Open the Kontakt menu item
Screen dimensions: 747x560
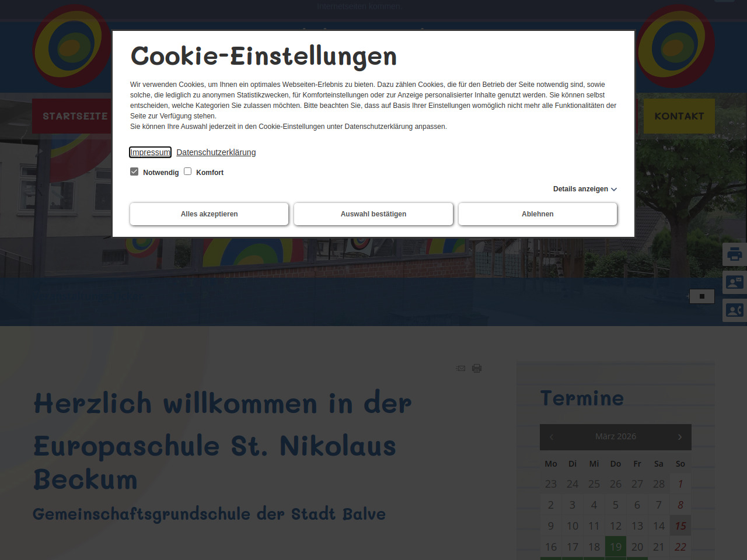[x=679, y=116]
